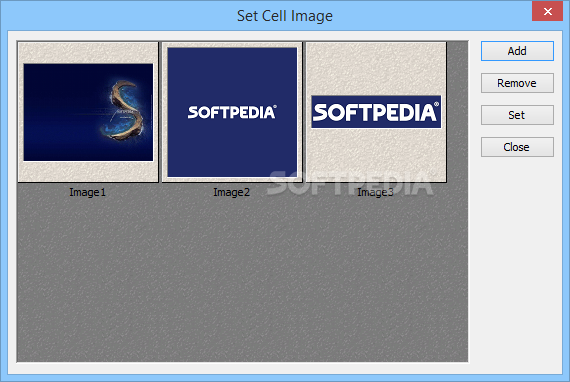Close the Set Cell Image dialog with X
Image resolution: width=570 pixels, height=382 pixels.
click(547, 11)
